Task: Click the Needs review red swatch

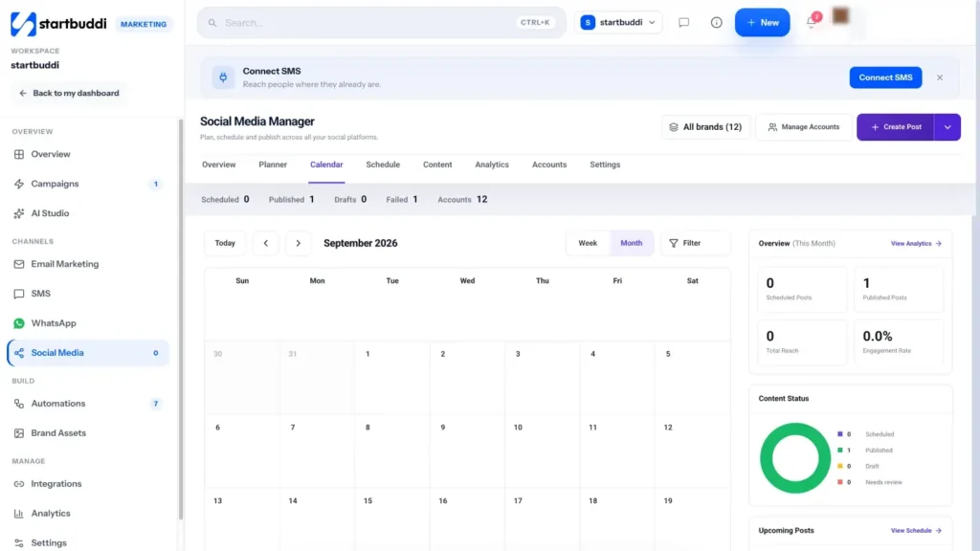Action: 840,482
